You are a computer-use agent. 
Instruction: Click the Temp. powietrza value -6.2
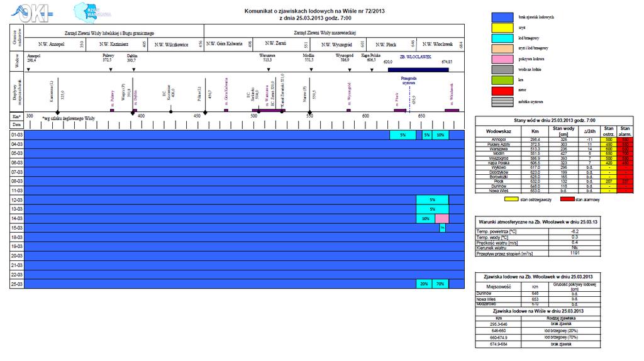pos(575,231)
